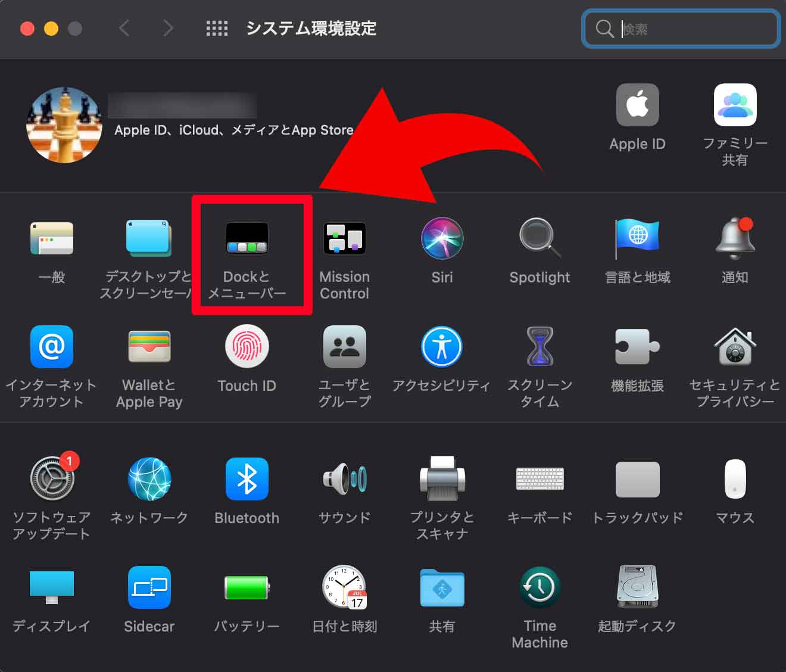
Task: Click the 検索 search field
Action: click(681, 28)
